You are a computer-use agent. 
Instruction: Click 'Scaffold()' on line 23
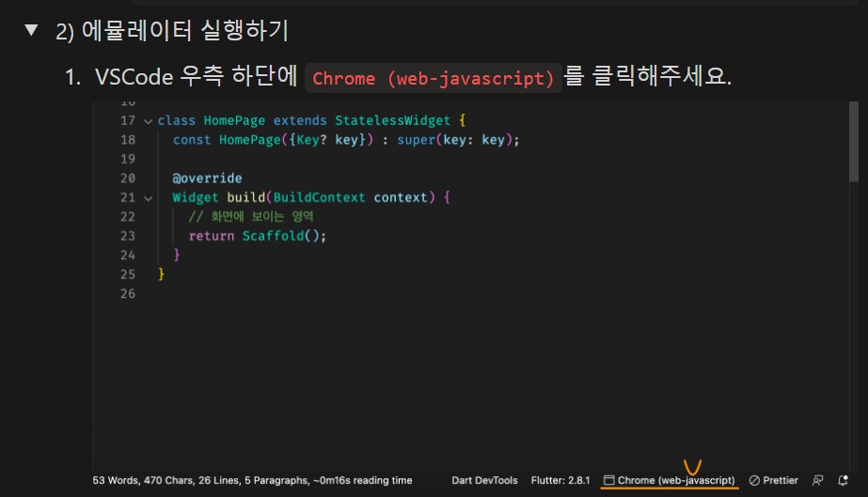click(280, 236)
